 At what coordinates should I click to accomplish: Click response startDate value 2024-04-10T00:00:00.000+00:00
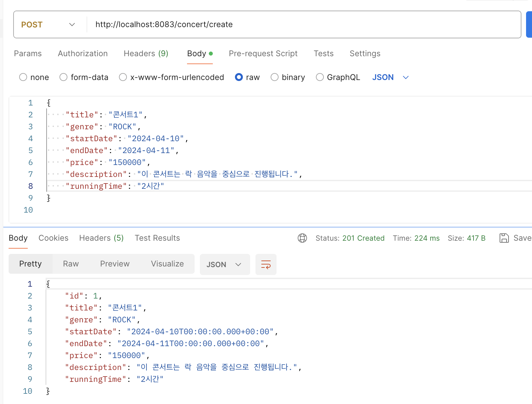coord(200,332)
